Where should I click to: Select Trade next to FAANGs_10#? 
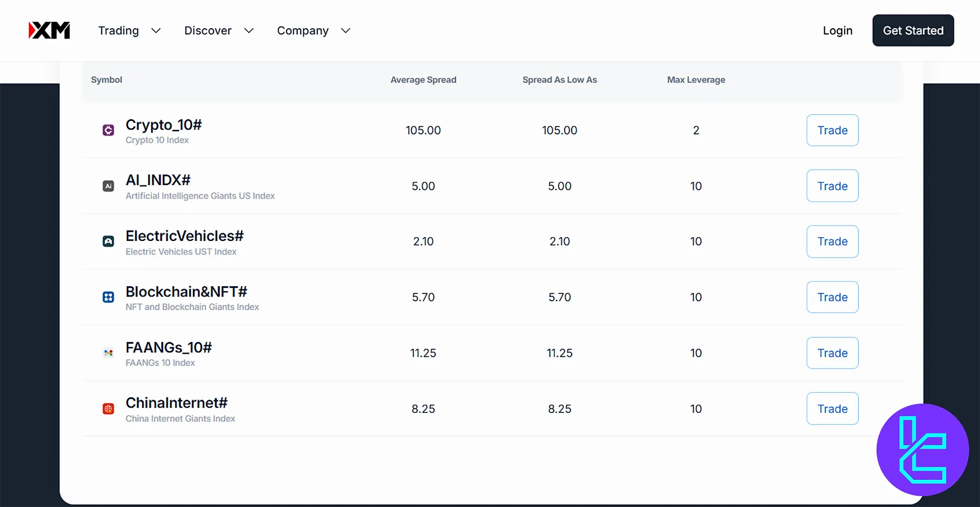pyautogui.click(x=832, y=353)
